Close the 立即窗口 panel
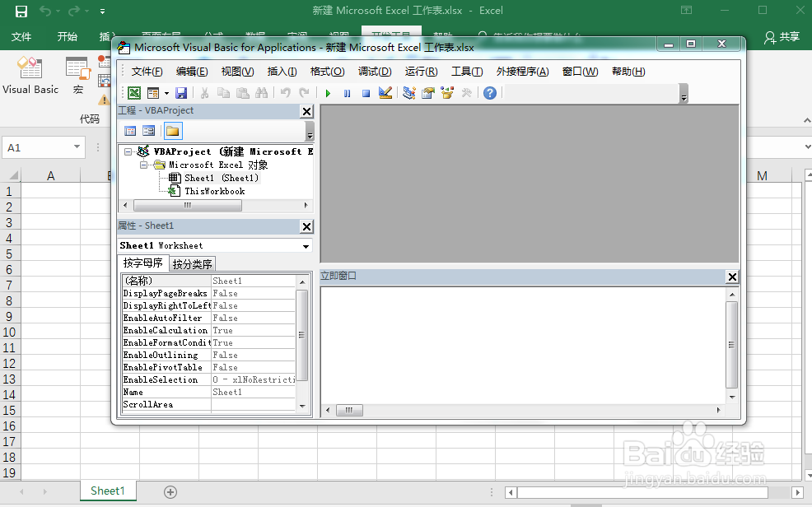This screenshot has height=507, width=812. (x=732, y=277)
